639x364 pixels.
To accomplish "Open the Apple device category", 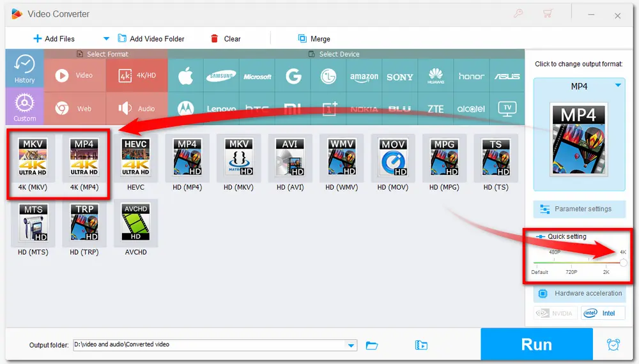I will tap(185, 77).
